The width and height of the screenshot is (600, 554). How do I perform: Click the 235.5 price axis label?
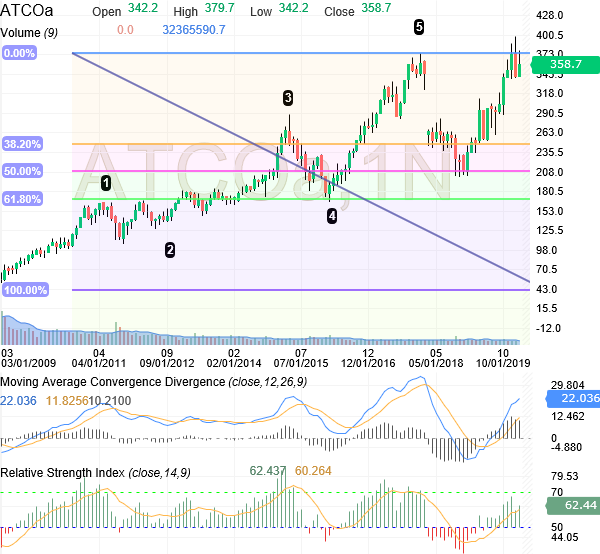[550, 153]
